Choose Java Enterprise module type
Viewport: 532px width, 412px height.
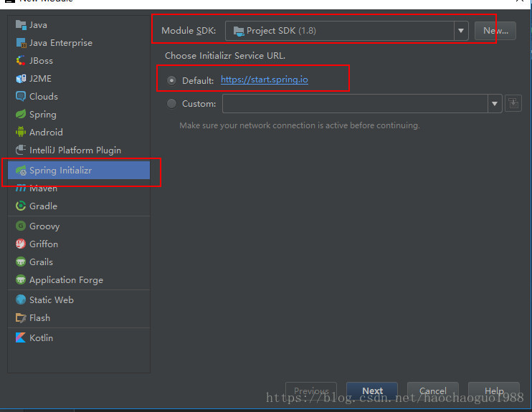(79, 43)
